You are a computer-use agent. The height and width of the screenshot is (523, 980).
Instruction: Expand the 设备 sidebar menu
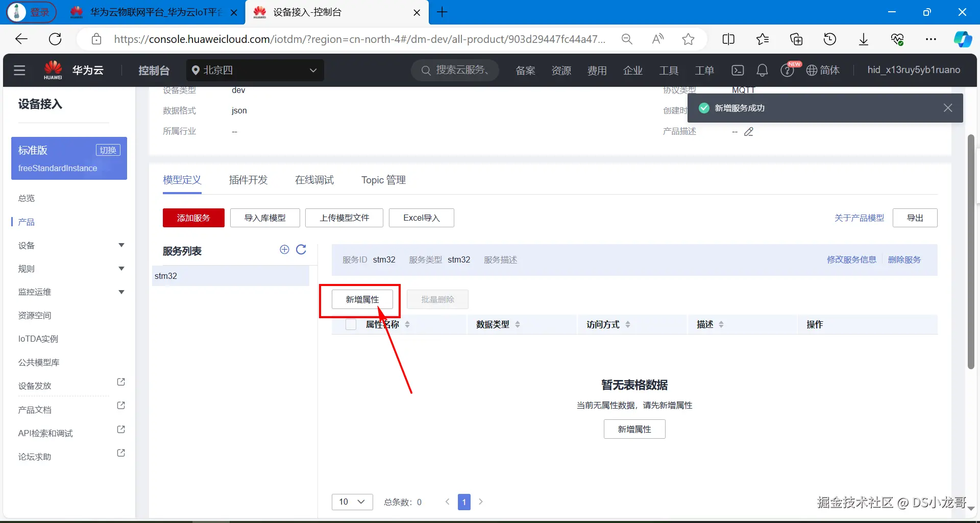pyautogui.click(x=121, y=245)
